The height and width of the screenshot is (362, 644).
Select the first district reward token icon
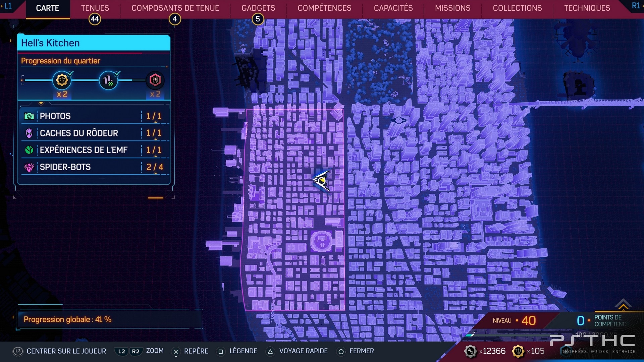62,80
